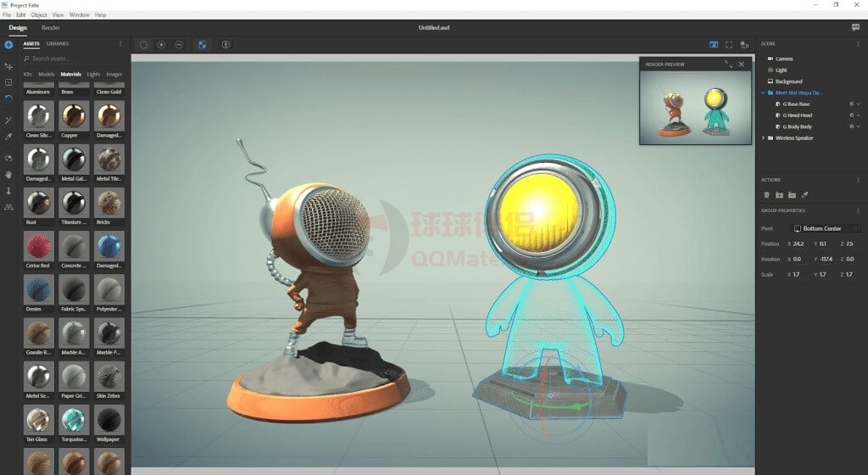
Task: Select the Magic Wand tool in left toolbar
Action: pos(8,121)
